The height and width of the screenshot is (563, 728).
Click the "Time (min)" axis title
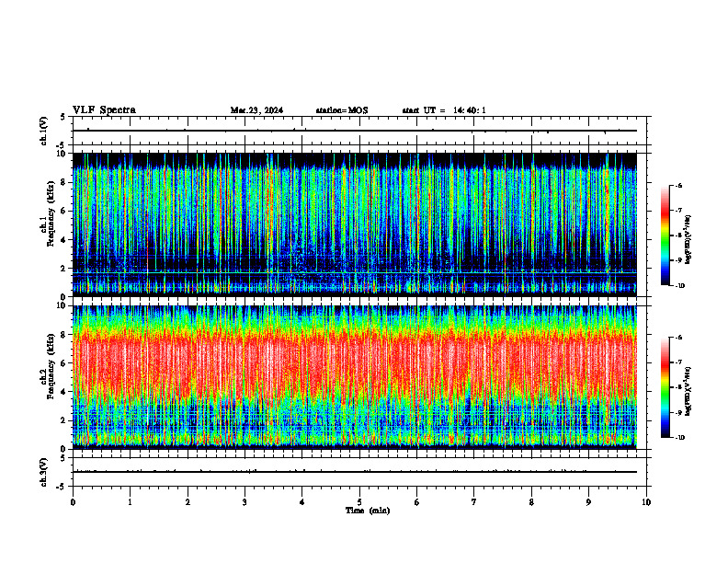click(x=368, y=511)
